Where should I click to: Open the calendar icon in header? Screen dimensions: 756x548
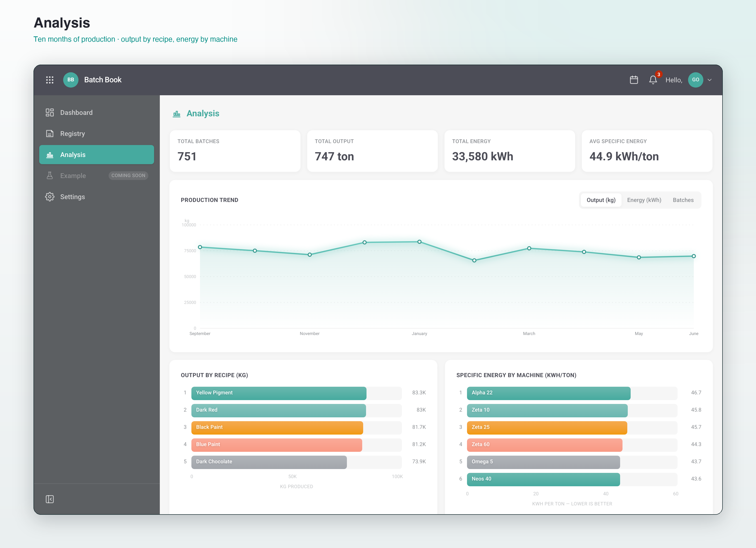634,80
